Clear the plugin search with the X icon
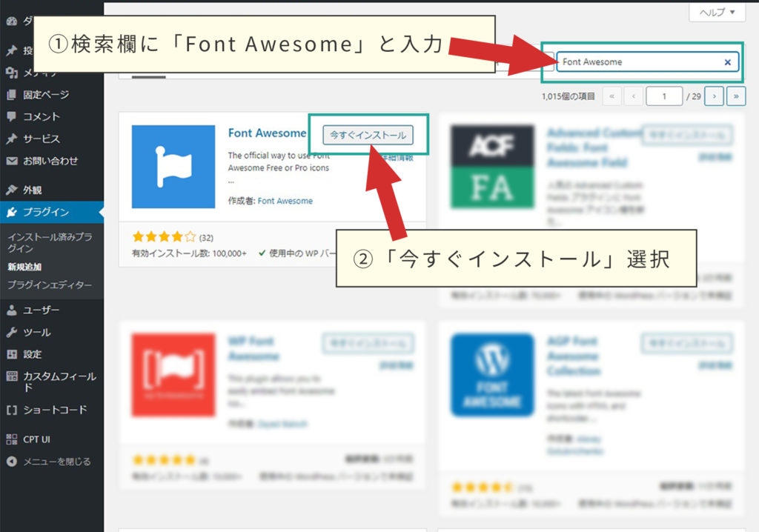The height and width of the screenshot is (532, 759). (728, 62)
